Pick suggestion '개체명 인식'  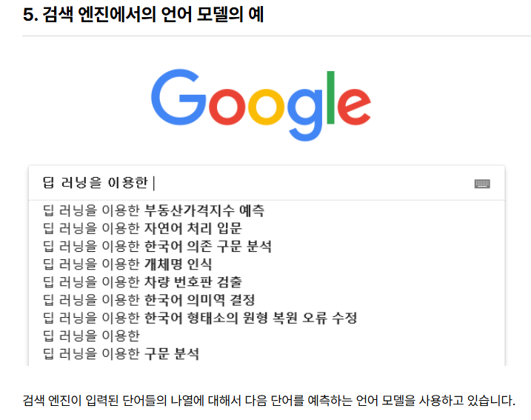127,264
